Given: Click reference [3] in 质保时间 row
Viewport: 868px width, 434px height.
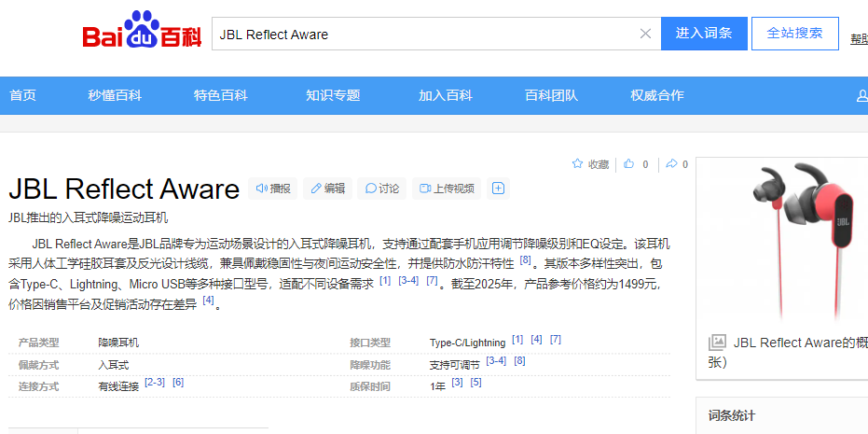Looking at the screenshot, I should tap(457, 383).
